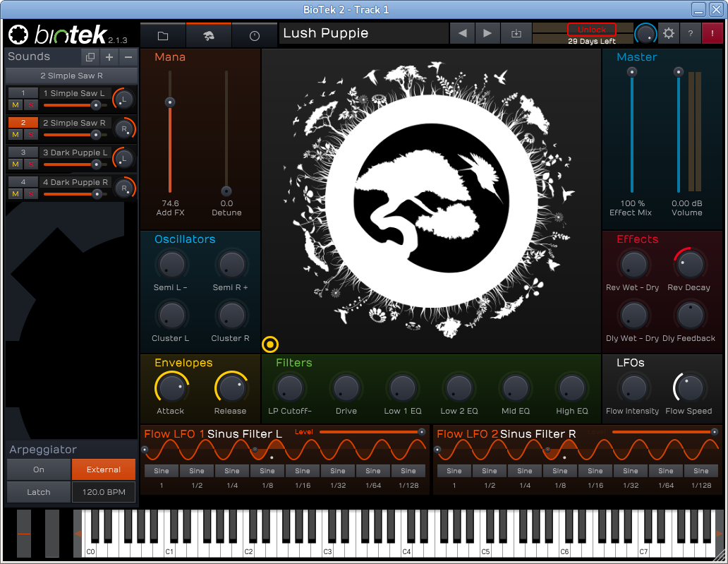Click the envelope Attack knob

[171, 388]
